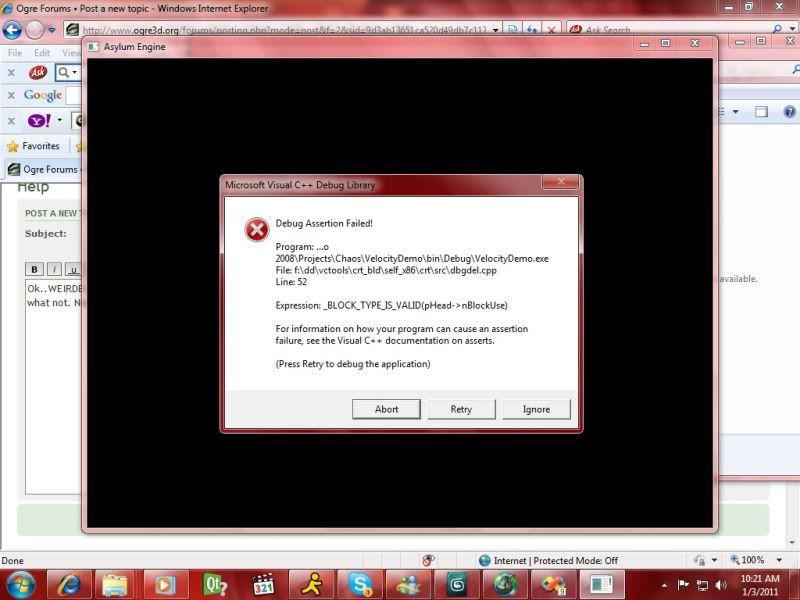Image resolution: width=800 pixels, height=600 pixels.
Task: Open Qt Assistant from the taskbar
Action: coord(214,585)
